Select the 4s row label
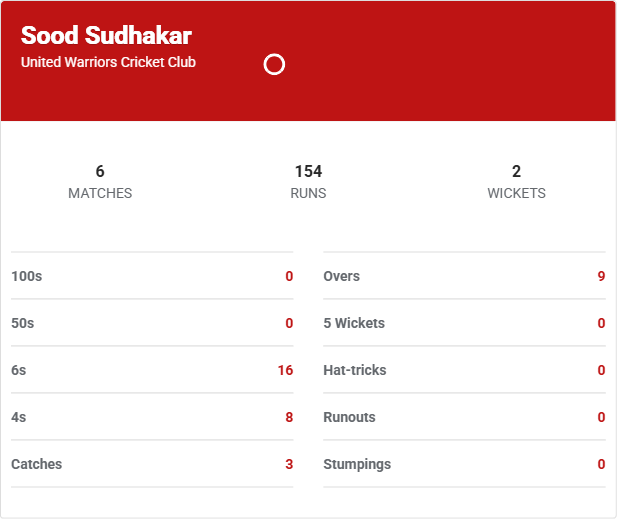 [x=19, y=417]
